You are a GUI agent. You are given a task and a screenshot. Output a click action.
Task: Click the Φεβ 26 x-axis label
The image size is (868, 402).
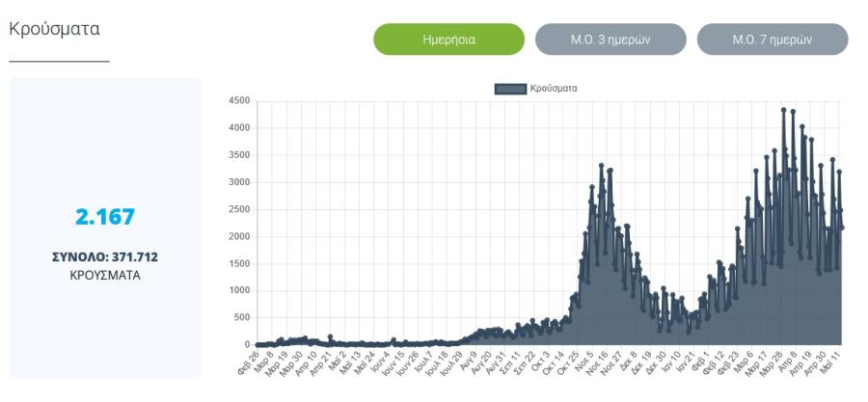tap(250, 362)
